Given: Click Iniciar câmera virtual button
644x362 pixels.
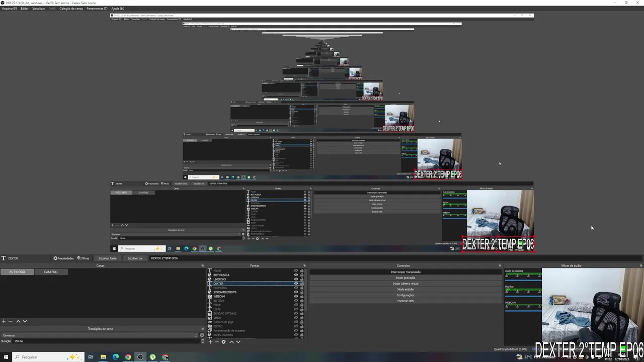Looking at the screenshot, I should pos(406,284).
